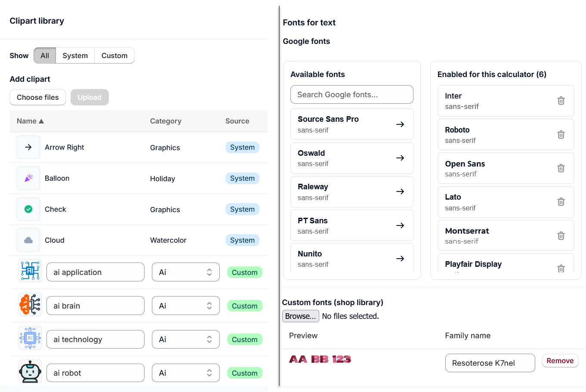
Task: Add Source Sans Pro font arrow
Action: pyautogui.click(x=400, y=124)
